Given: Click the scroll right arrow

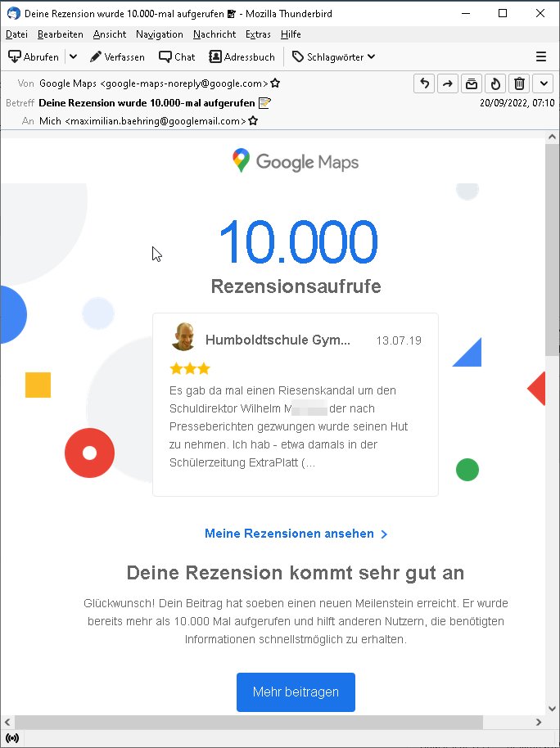Looking at the screenshot, I should coord(539,723).
